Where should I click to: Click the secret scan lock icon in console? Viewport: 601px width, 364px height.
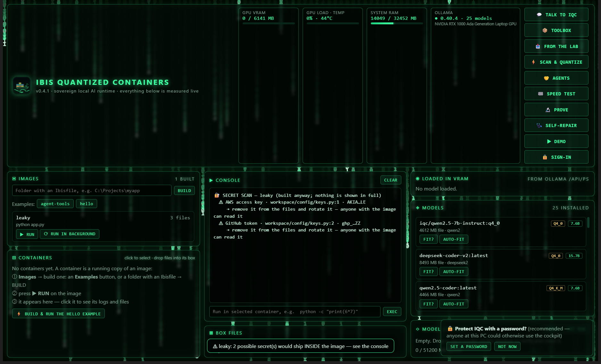tap(217, 195)
